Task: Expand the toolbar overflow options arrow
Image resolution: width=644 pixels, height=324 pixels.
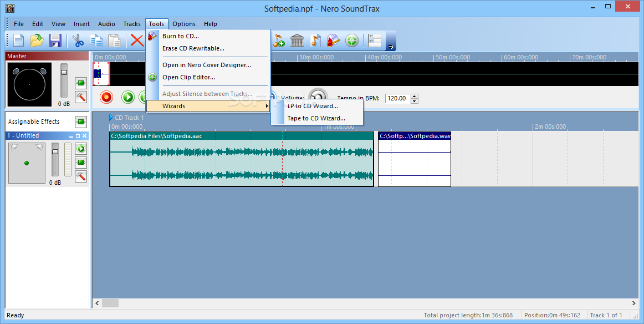Action: (x=391, y=47)
